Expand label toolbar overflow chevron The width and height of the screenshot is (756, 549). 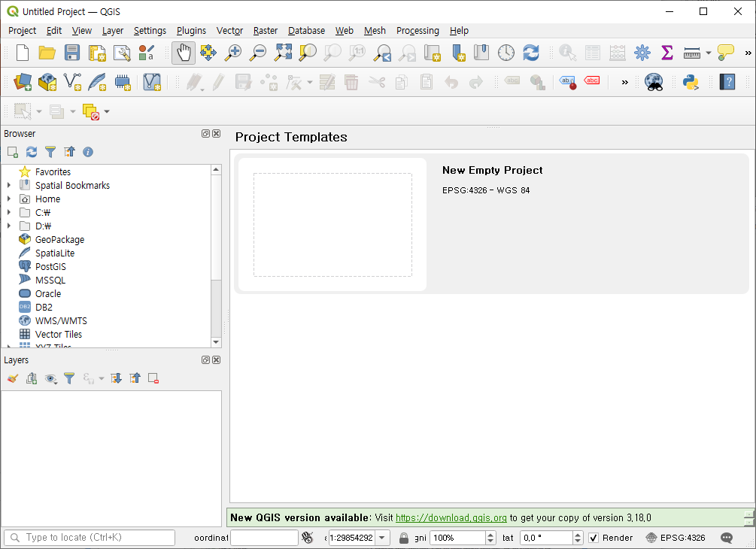(x=625, y=82)
